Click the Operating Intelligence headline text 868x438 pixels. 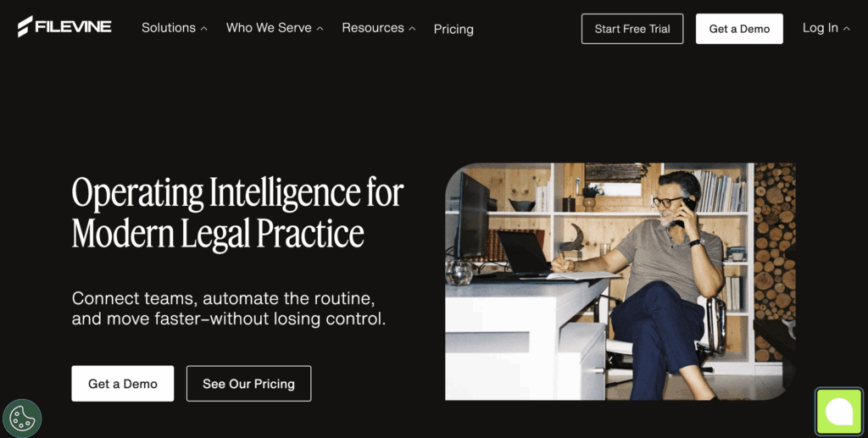click(x=237, y=213)
